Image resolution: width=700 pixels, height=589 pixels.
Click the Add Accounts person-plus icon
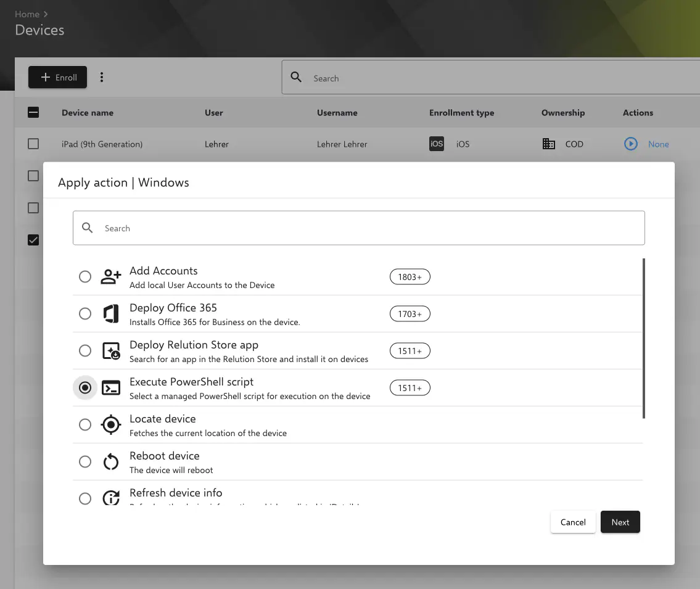pyautogui.click(x=111, y=277)
